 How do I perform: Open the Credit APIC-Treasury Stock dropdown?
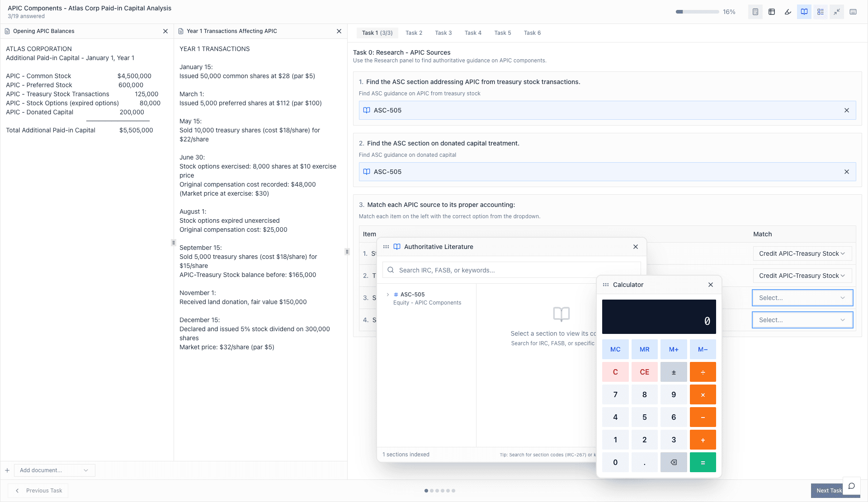click(802, 253)
